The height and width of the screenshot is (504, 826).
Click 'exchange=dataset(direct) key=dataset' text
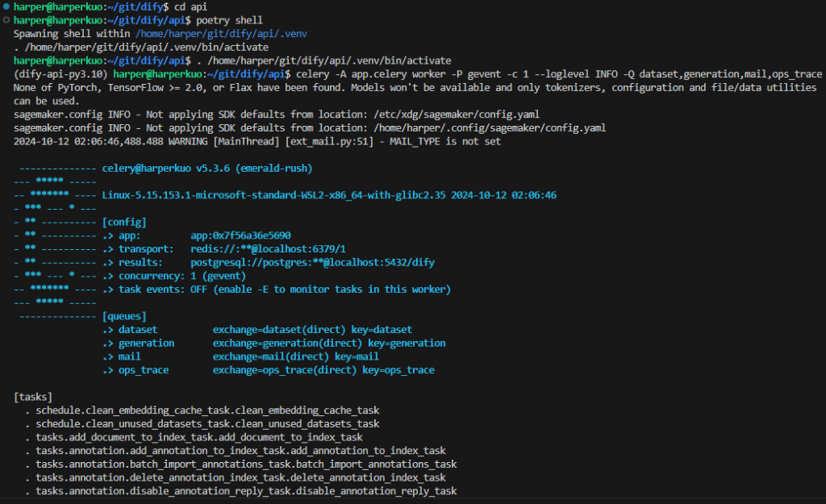tap(312, 330)
